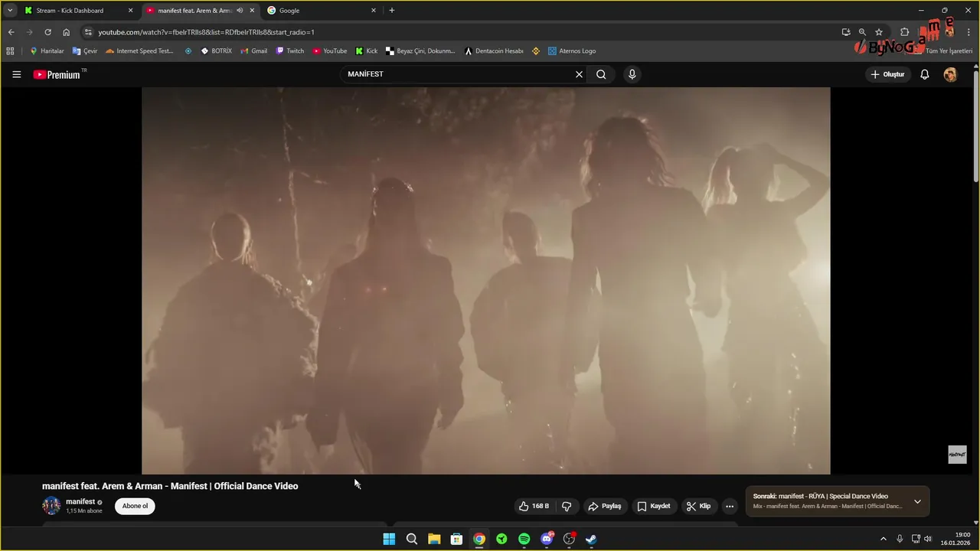
Task: Open the Aternos Logo bookmark
Action: pos(572,51)
